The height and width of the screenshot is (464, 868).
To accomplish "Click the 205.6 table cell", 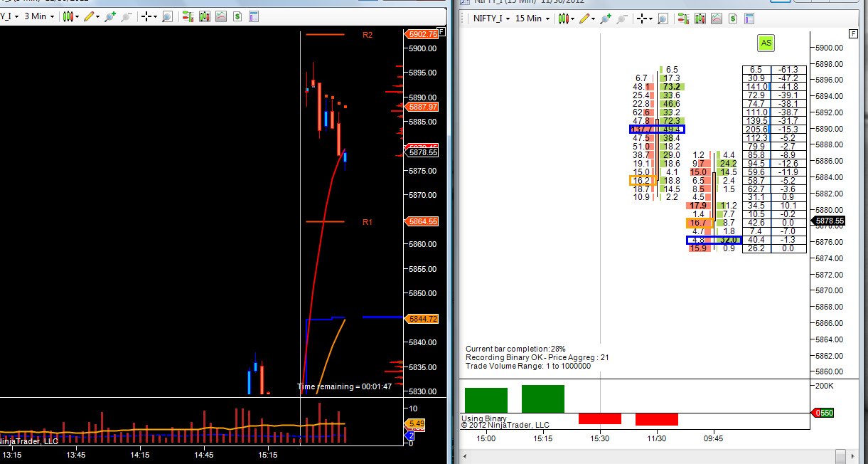I will (756, 129).
